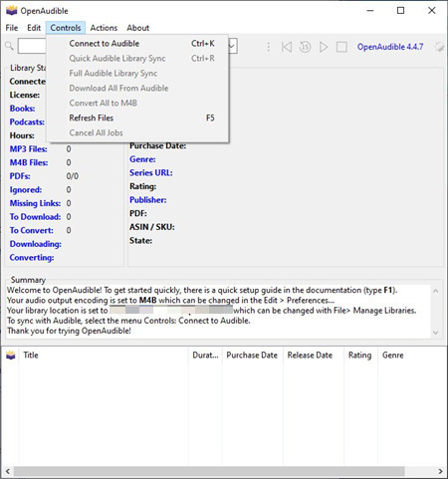This screenshot has height=479, width=448.
Task: Click the status gear icon beside version
Action: (x=439, y=47)
